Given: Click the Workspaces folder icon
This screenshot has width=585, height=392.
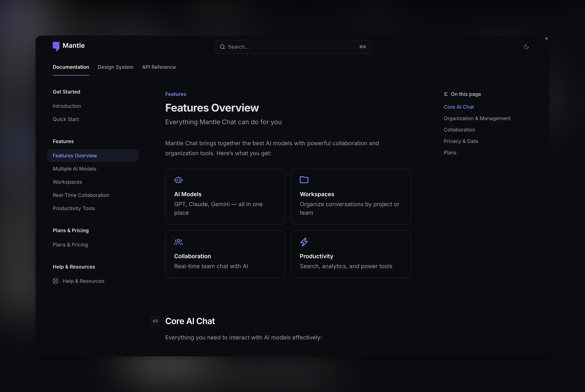Looking at the screenshot, I should 304,180.
